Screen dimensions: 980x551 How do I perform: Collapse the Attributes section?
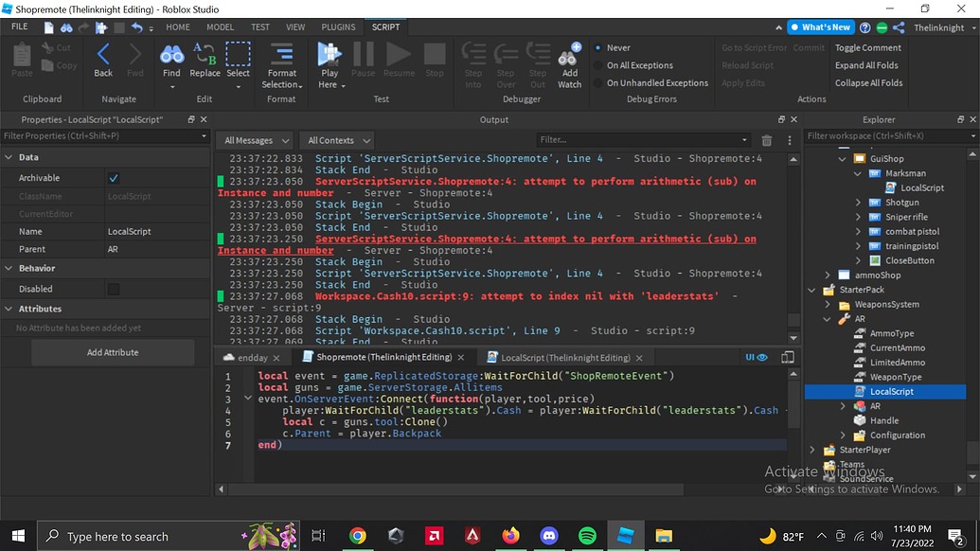[x=9, y=309]
